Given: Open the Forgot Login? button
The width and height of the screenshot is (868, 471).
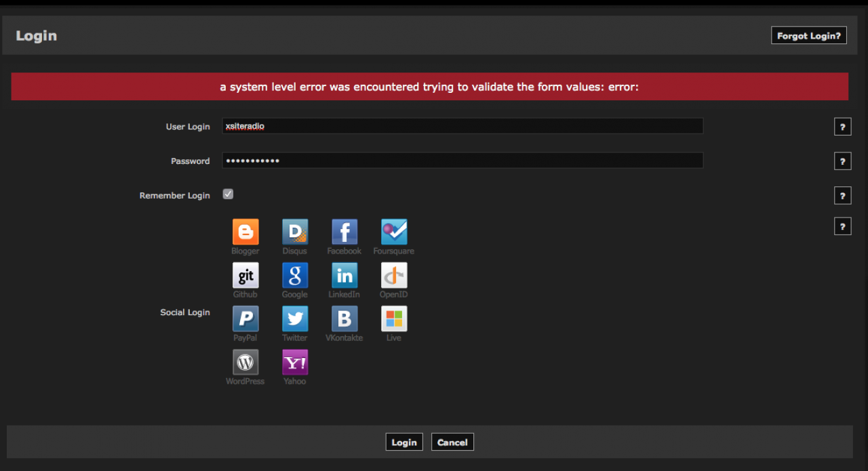Looking at the screenshot, I should point(808,36).
